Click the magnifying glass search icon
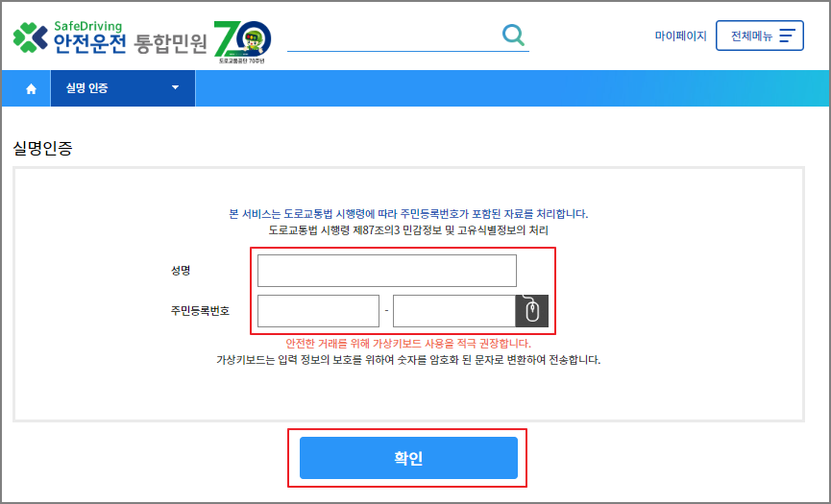The height and width of the screenshot is (504, 831). [x=513, y=35]
